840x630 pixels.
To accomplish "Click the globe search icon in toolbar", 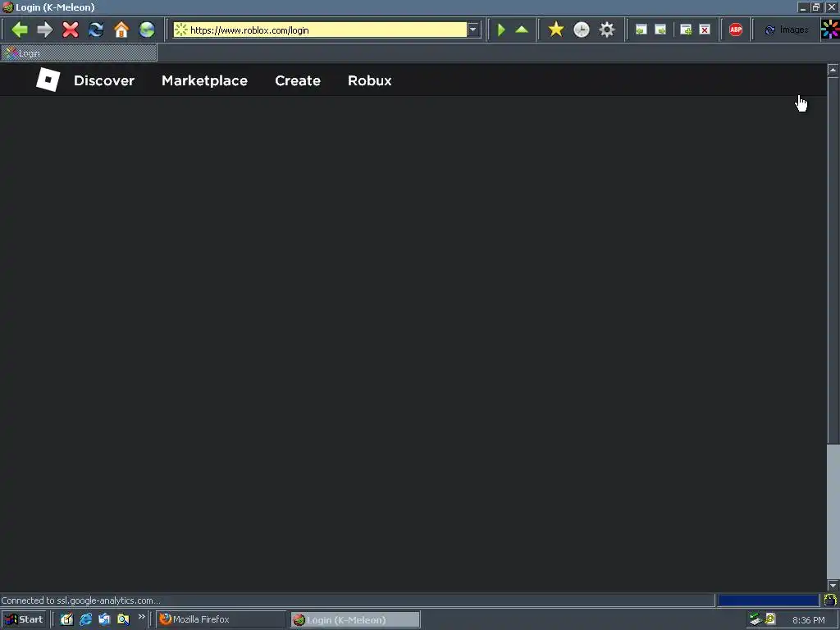I will [x=147, y=30].
